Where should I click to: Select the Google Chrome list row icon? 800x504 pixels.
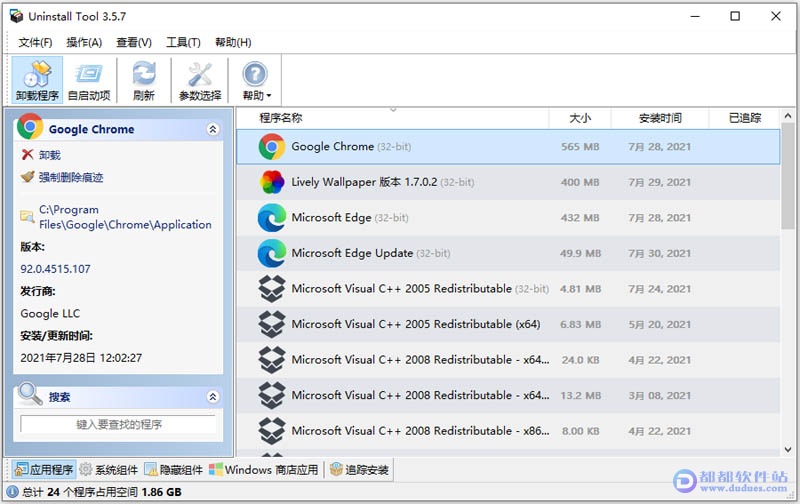(x=271, y=147)
